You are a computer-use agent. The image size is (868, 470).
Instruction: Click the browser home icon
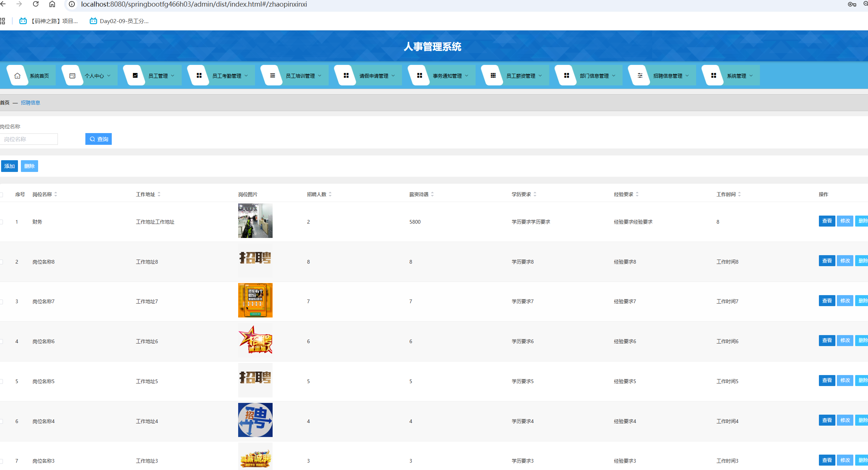coord(52,4)
